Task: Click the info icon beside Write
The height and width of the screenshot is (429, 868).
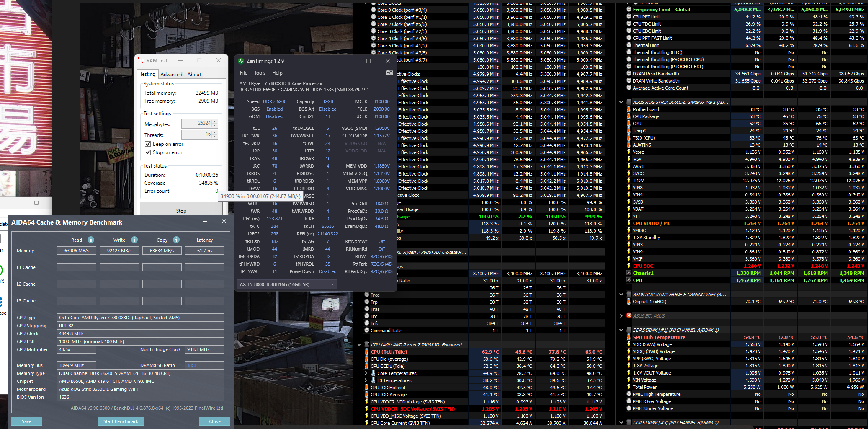Action: (x=134, y=240)
